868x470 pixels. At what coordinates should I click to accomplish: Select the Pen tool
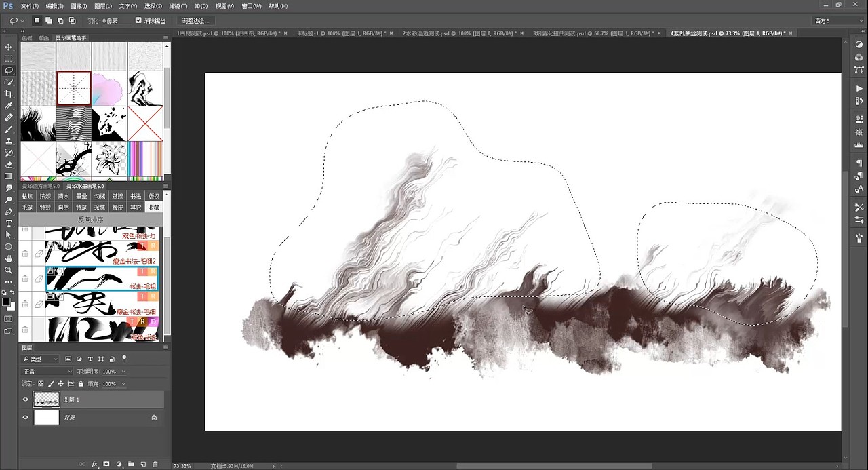point(9,212)
